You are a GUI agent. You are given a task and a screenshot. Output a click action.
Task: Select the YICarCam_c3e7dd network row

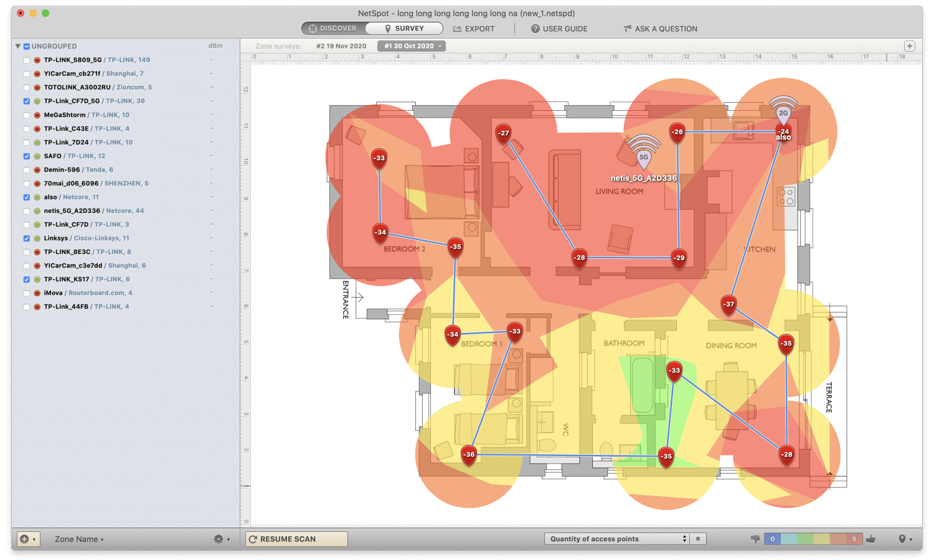click(126, 266)
